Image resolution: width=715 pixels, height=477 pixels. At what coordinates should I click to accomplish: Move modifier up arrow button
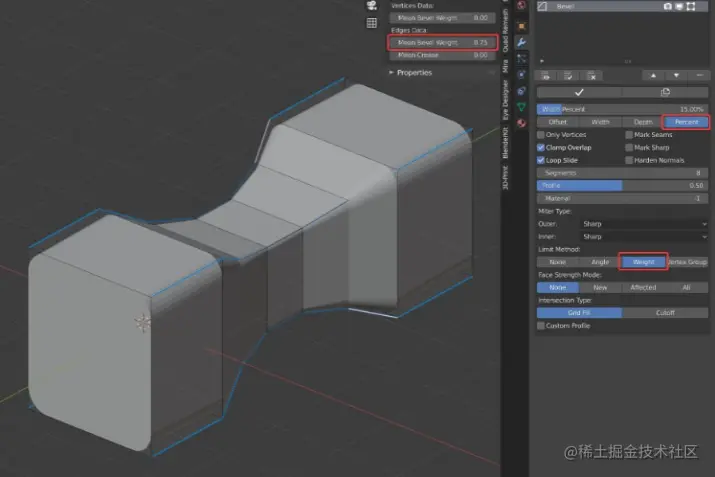point(653,75)
